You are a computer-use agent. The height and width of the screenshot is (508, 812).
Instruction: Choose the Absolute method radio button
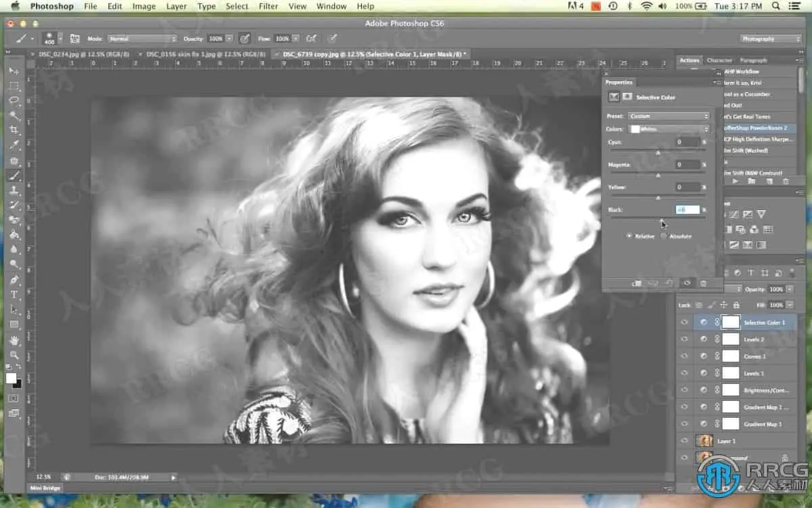664,236
